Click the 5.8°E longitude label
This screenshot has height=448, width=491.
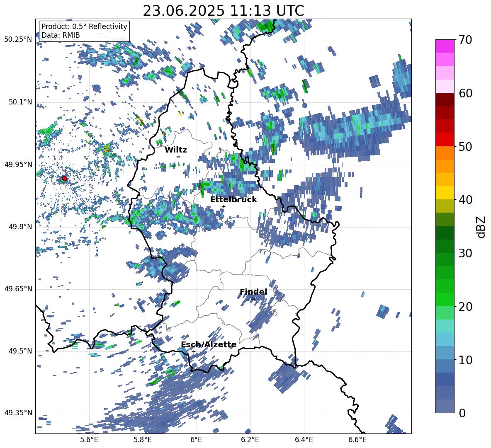[x=143, y=440]
